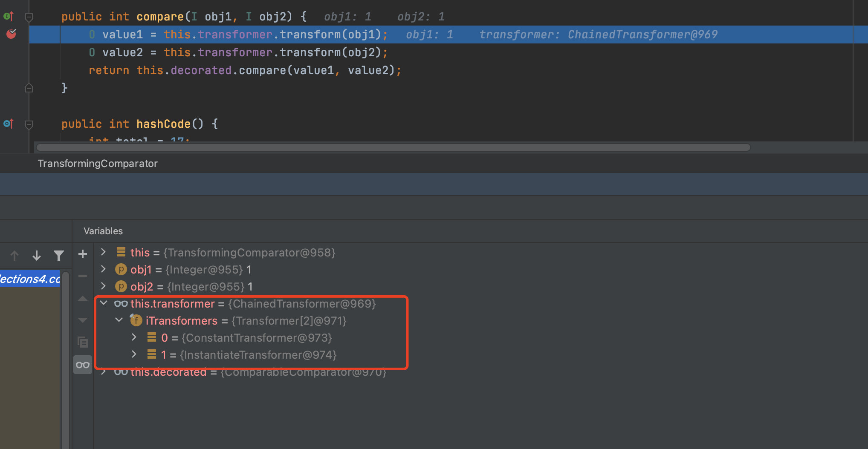Expand the obj2 Integer variable
The width and height of the screenshot is (868, 449).
coord(103,286)
